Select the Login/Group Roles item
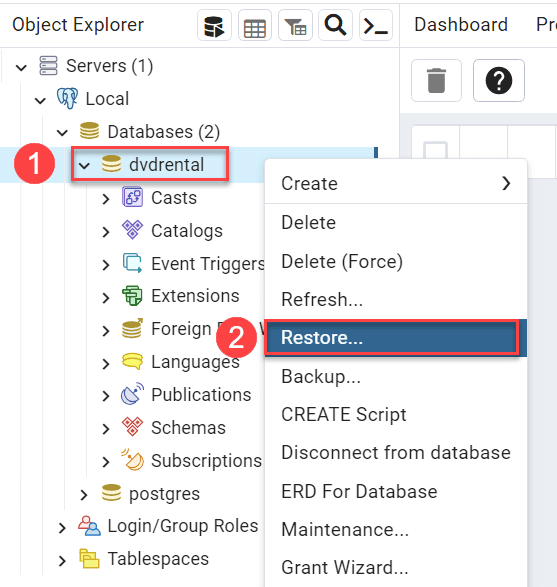Screen dimensions: 557x587 (183, 526)
